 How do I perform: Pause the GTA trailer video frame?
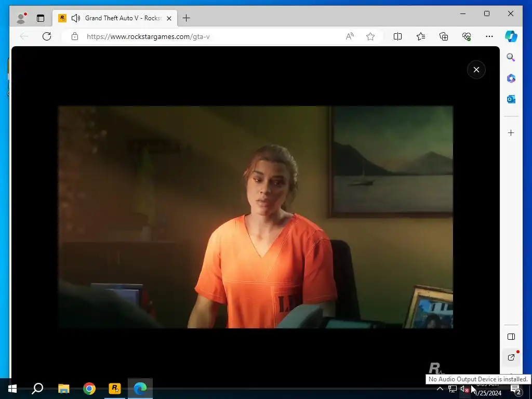pos(256,217)
